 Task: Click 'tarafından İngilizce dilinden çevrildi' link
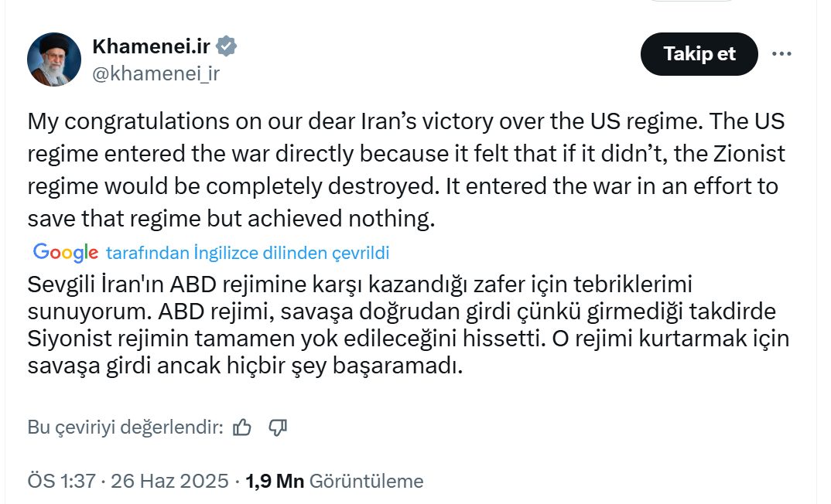[x=248, y=253]
